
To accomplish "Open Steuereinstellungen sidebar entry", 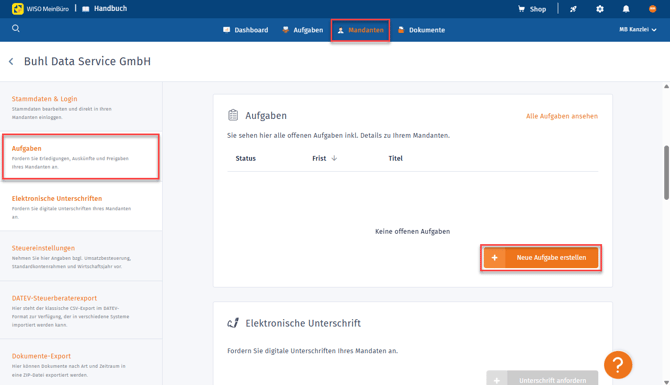I will (81, 256).
